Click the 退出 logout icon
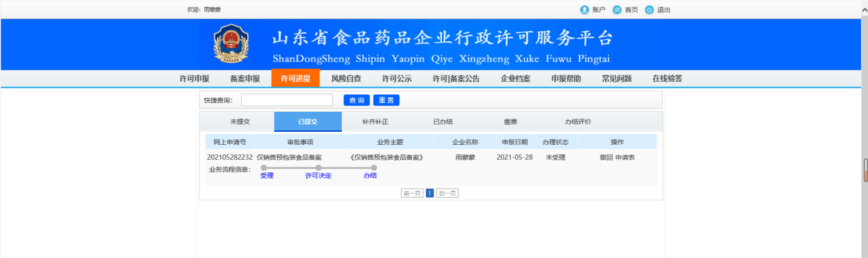The height and width of the screenshot is (258, 868). [649, 10]
